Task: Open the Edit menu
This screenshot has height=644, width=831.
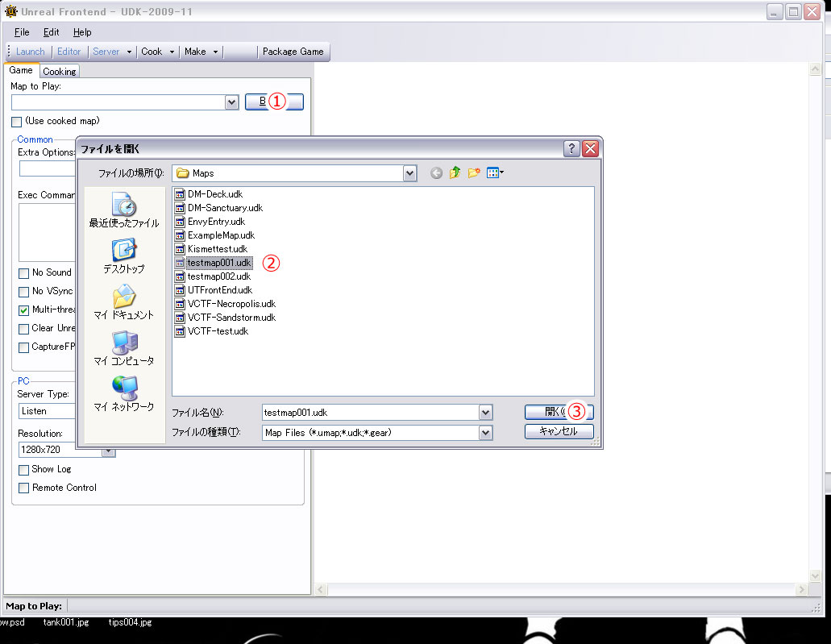Action: click(52, 32)
